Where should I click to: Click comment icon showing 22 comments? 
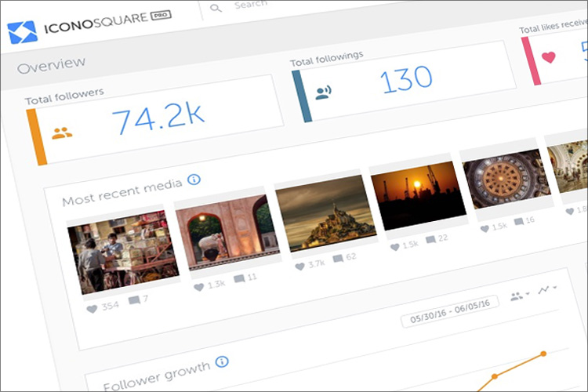[x=431, y=239]
